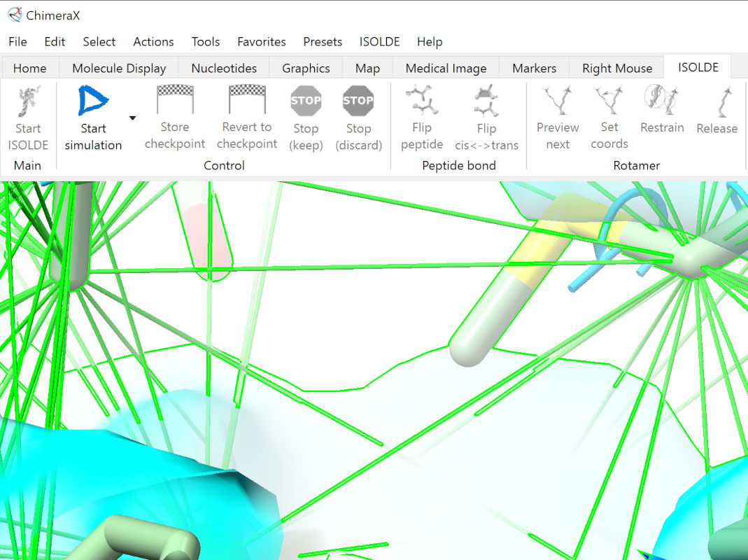Open the Help menu

[x=430, y=42]
